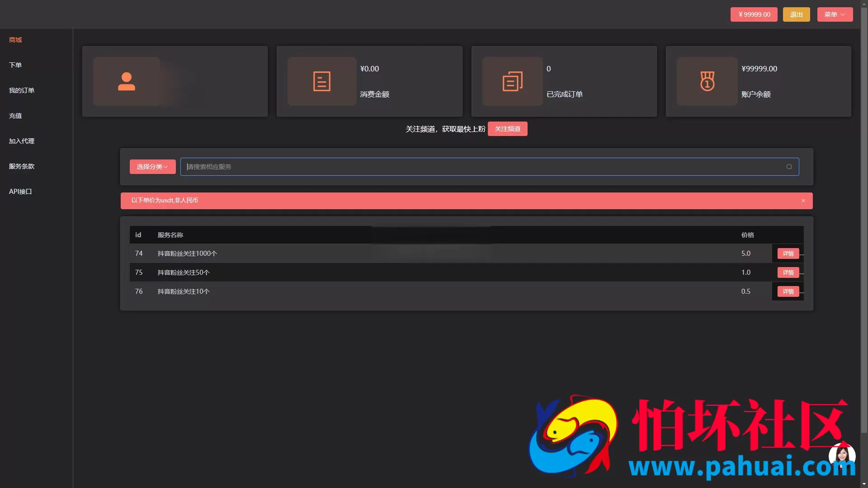The image size is (868, 488).
Task: Expand the 选择分类 category dropdown
Action: coord(152,167)
